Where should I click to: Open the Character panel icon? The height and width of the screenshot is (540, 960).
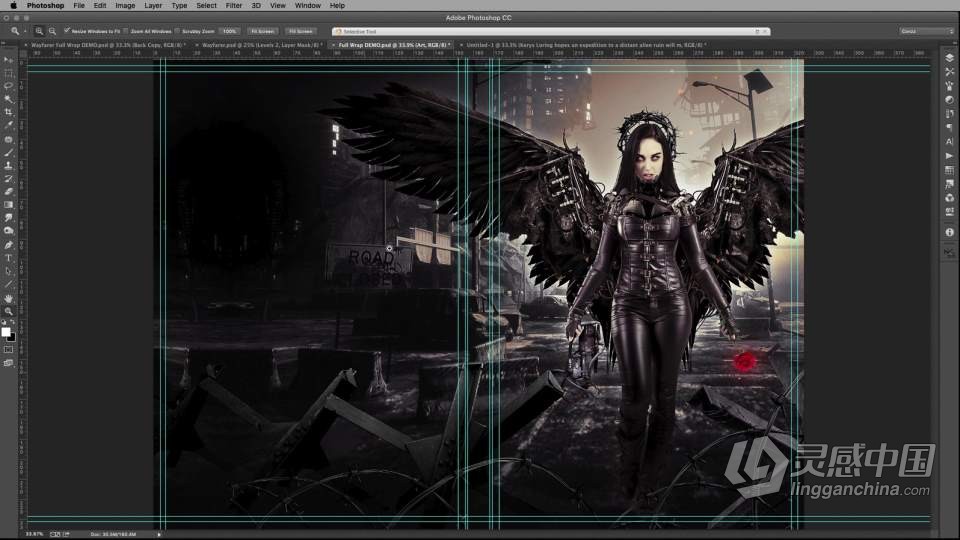(x=949, y=141)
